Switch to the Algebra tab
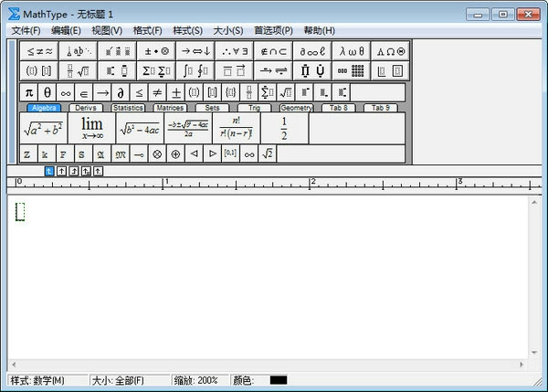The image size is (548, 392). 43,108
